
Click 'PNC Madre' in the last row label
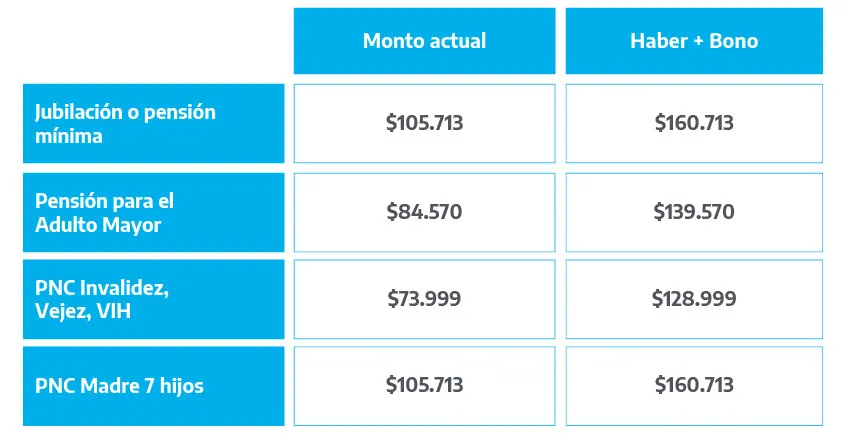(78, 385)
